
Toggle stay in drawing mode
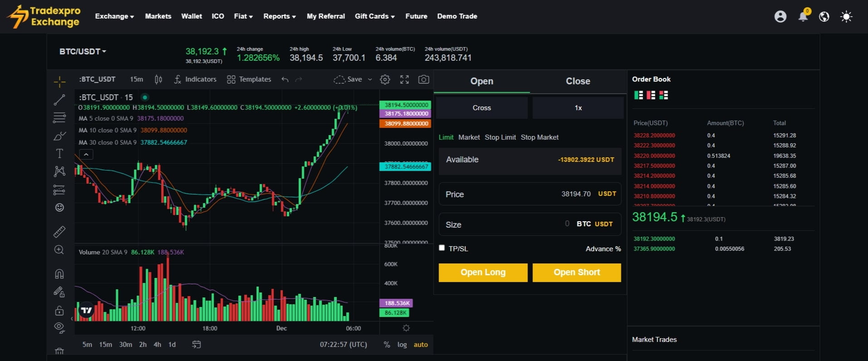pos(59,292)
